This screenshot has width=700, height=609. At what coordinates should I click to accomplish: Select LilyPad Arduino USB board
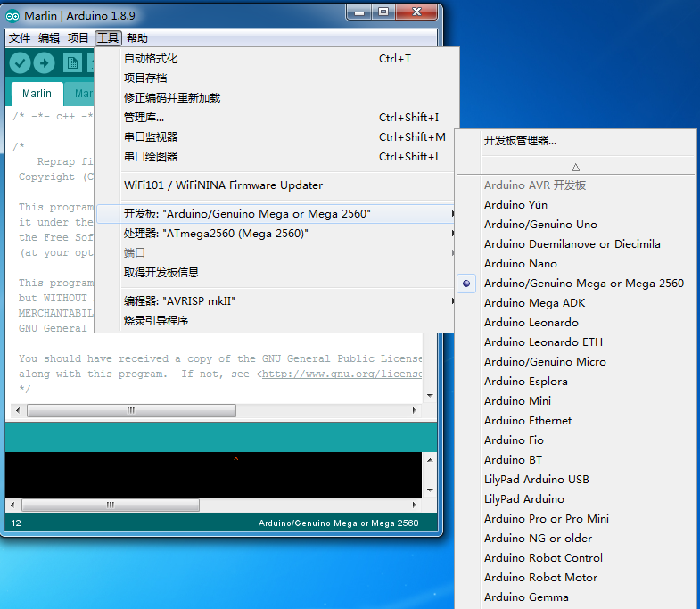[x=576, y=480]
